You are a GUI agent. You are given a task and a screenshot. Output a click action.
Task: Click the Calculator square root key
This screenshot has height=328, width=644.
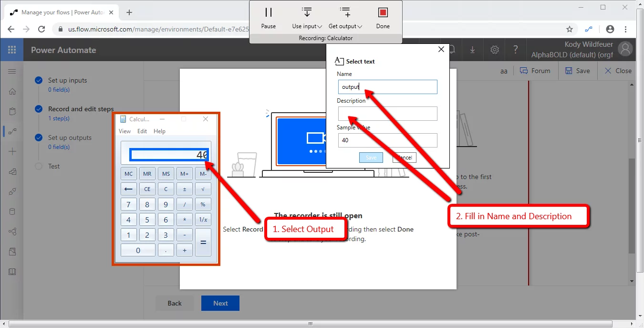pos(203,189)
